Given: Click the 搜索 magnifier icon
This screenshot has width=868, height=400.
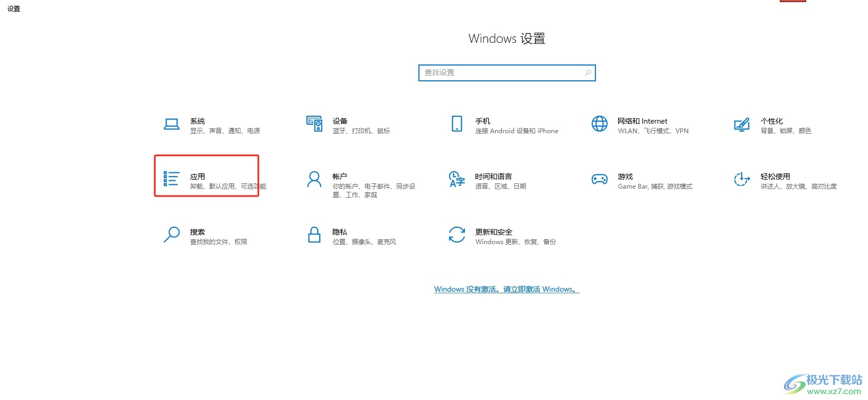Looking at the screenshot, I should click(172, 235).
